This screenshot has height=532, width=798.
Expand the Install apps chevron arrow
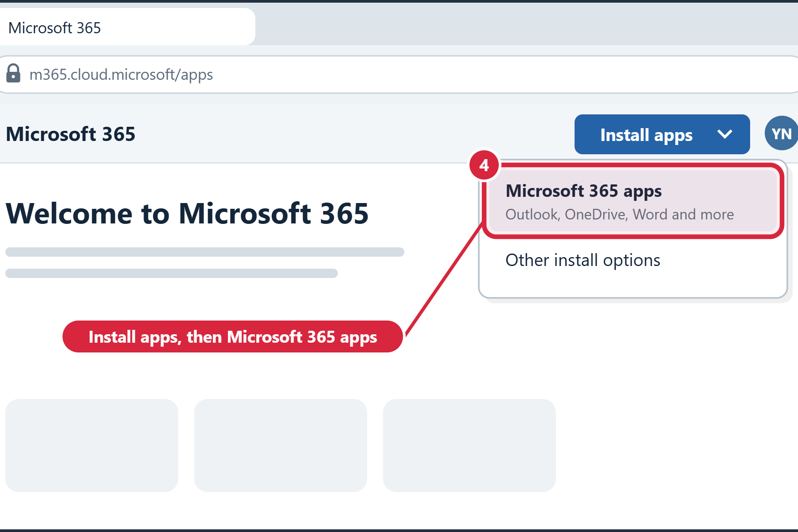tap(724, 134)
